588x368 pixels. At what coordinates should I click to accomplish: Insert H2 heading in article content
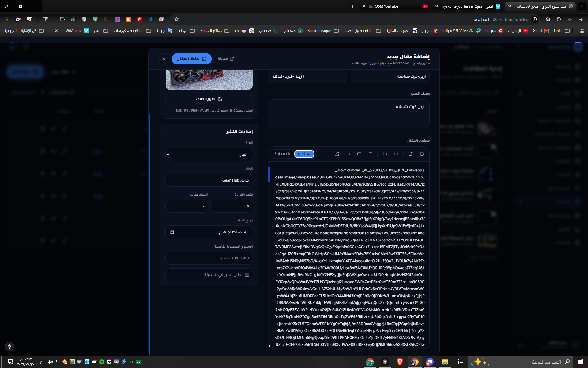coord(385,154)
